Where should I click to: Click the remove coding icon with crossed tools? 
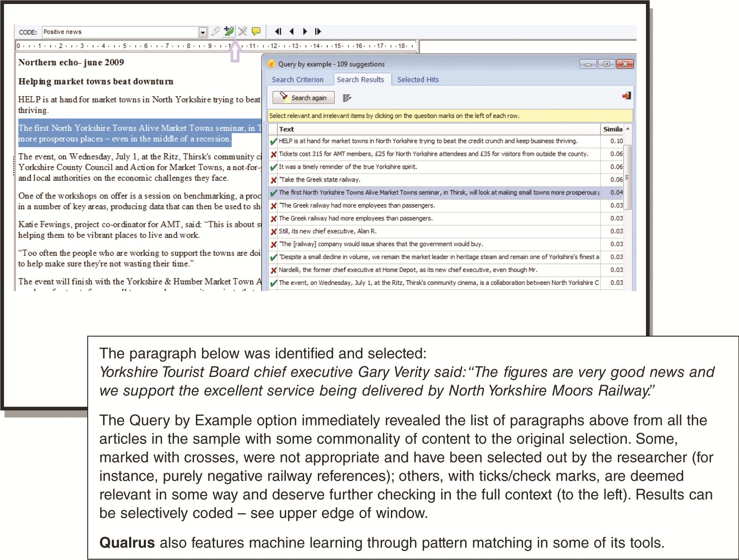(242, 31)
